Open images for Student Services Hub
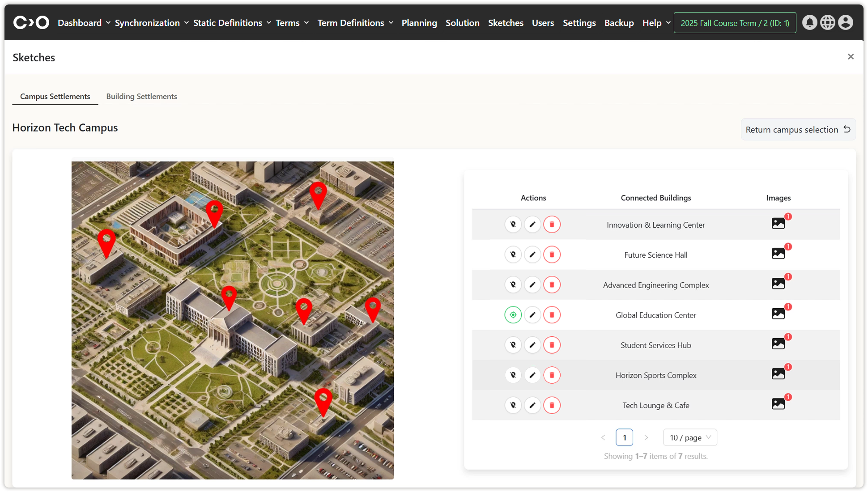868x492 pixels. click(x=778, y=344)
